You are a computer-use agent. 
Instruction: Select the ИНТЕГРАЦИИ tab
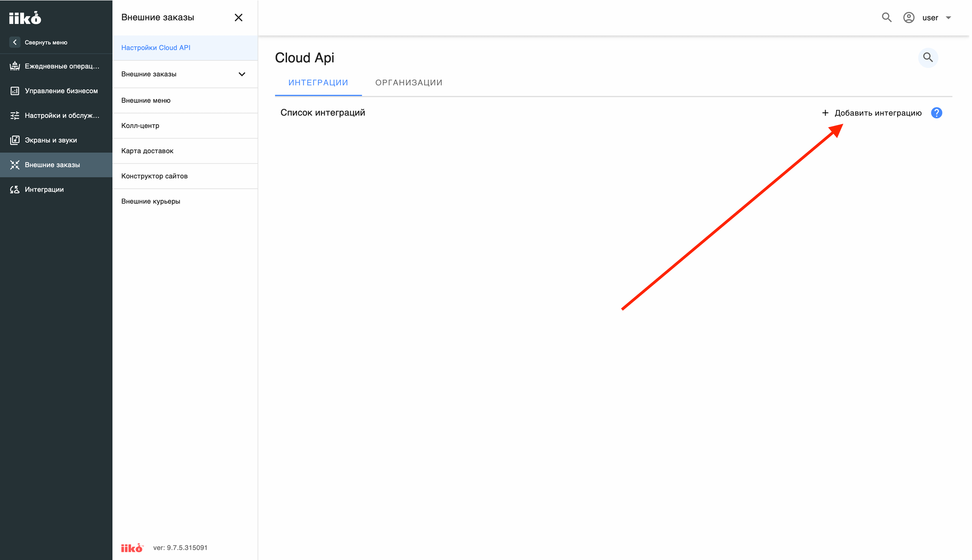click(x=318, y=83)
